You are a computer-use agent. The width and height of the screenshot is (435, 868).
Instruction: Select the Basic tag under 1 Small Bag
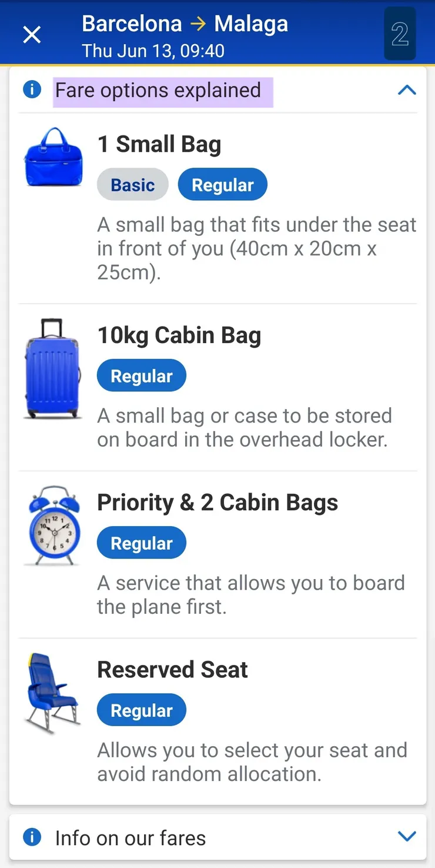pyautogui.click(x=132, y=185)
